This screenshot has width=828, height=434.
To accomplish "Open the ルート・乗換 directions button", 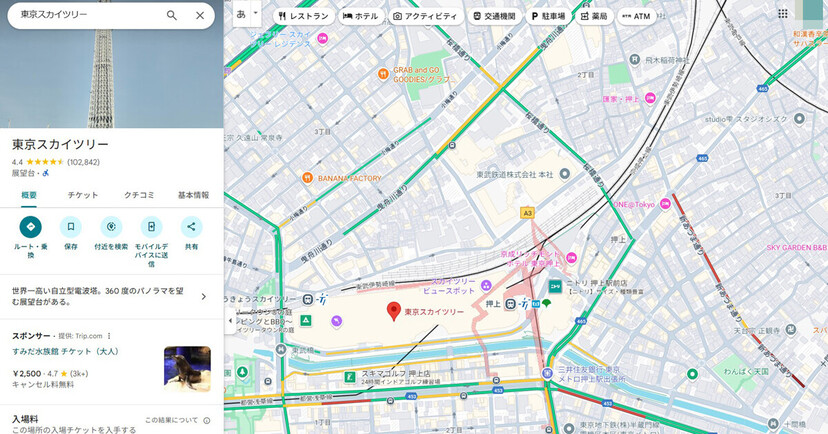I will 31,227.
